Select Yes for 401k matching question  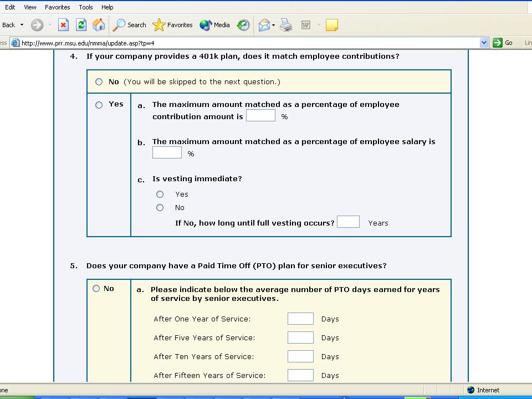point(99,105)
